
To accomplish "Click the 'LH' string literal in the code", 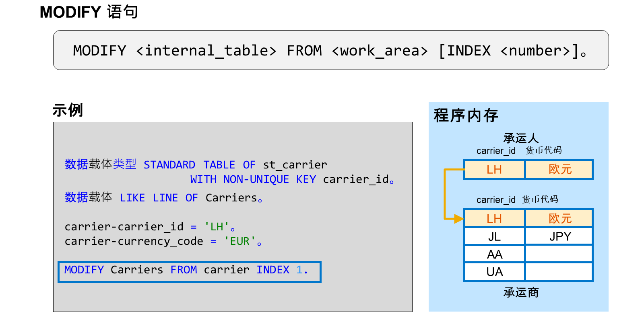I will pyautogui.click(x=217, y=227).
